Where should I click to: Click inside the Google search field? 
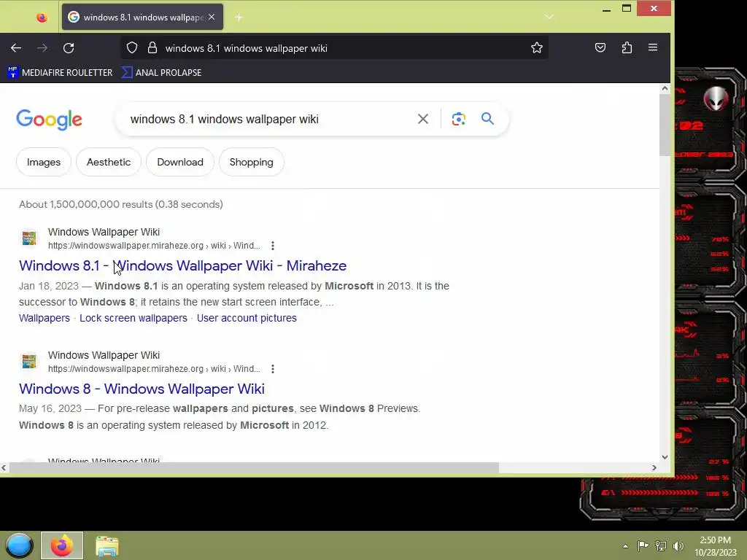click(x=267, y=119)
